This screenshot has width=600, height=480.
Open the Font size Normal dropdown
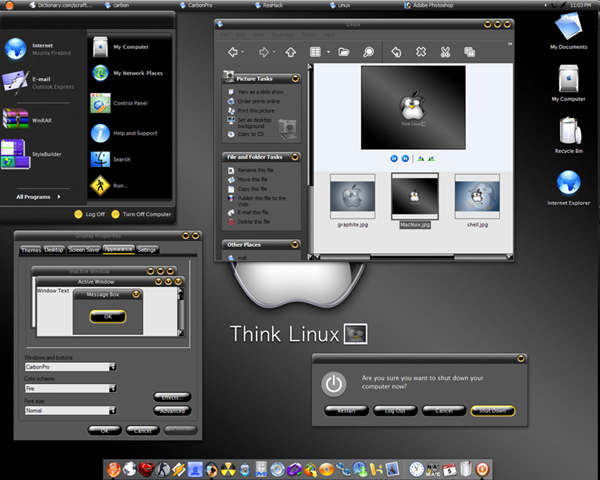[x=112, y=410]
